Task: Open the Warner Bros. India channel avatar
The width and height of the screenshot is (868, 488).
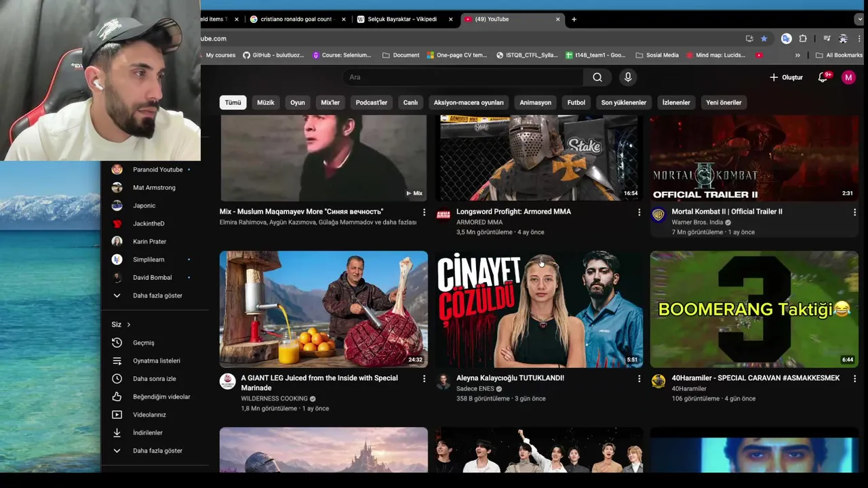Action: point(658,216)
